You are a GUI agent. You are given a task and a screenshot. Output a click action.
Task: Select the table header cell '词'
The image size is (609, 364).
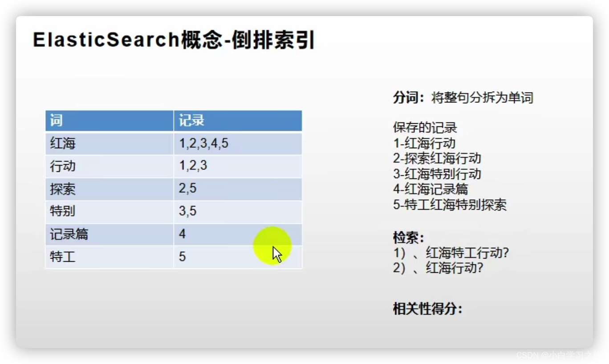coord(109,121)
